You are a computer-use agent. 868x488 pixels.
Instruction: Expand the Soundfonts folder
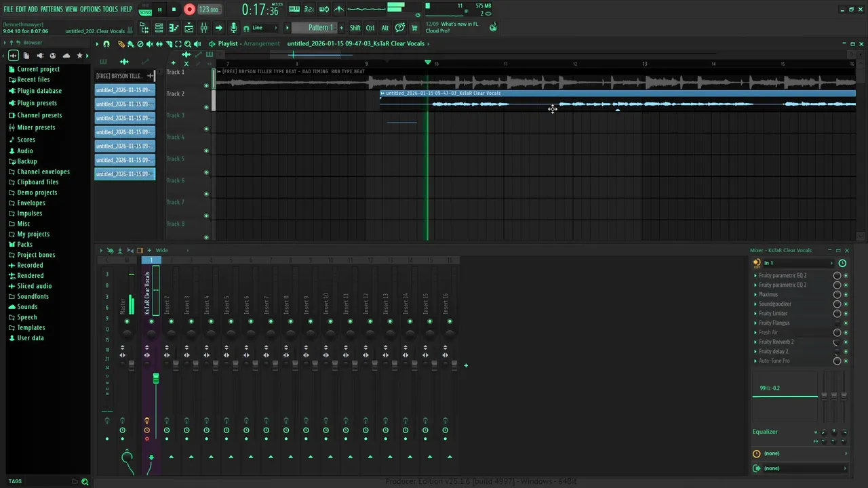[x=33, y=296]
